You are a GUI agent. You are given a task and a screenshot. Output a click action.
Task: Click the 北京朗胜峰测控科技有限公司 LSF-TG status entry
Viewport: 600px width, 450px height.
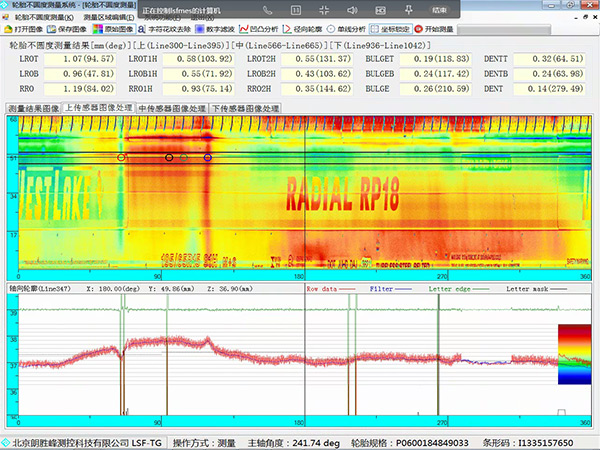click(x=87, y=443)
